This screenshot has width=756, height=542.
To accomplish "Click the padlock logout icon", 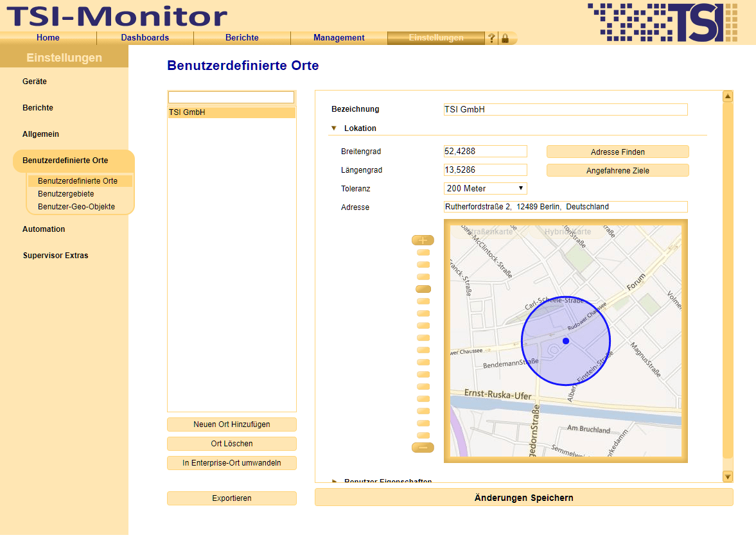I will [x=505, y=38].
